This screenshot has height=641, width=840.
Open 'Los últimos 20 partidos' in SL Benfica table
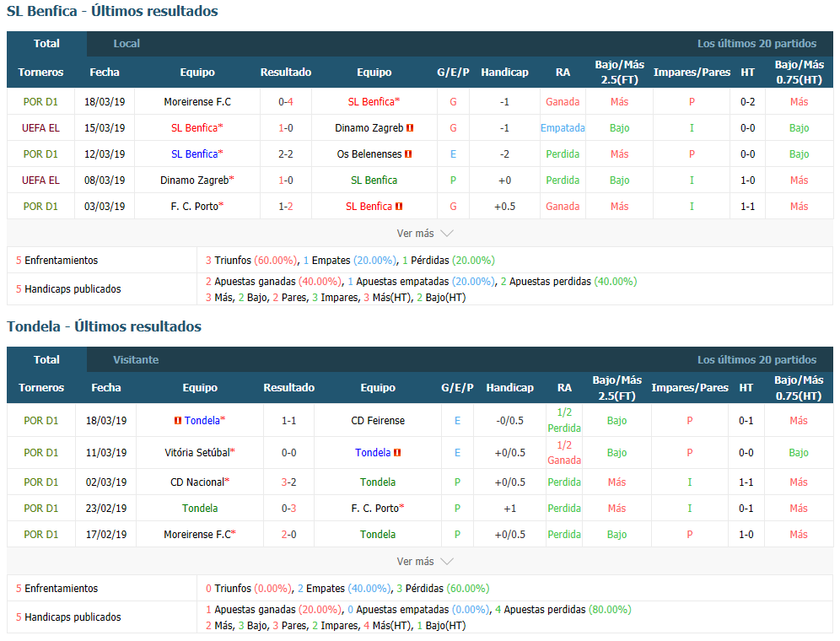point(757,43)
